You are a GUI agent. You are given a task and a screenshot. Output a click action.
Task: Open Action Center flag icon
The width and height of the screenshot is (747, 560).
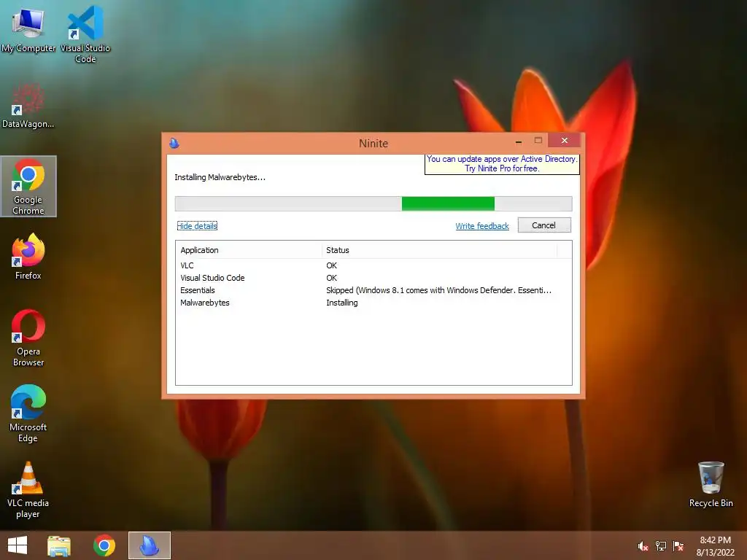click(x=678, y=546)
